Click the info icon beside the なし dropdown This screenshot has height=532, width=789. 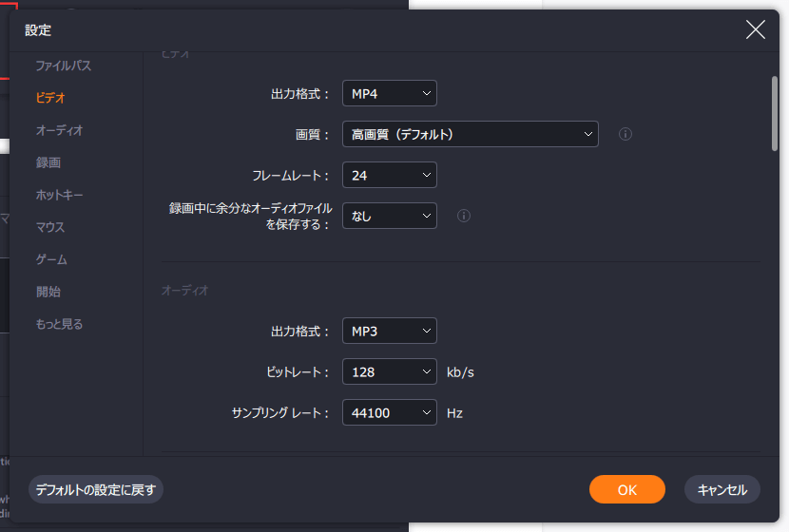point(464,216)
